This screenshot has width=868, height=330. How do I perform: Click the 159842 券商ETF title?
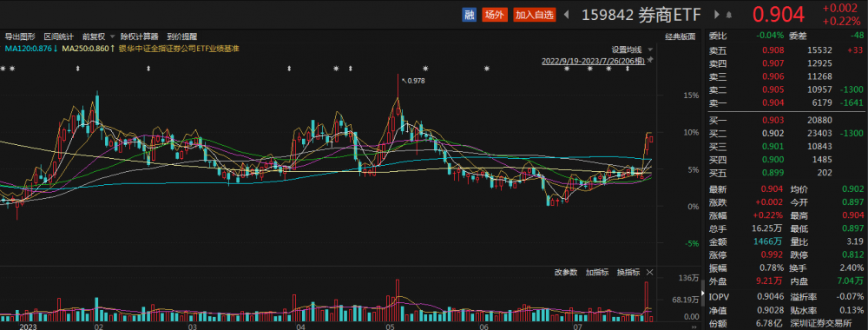pyautogui.click(x=641, y=15)
